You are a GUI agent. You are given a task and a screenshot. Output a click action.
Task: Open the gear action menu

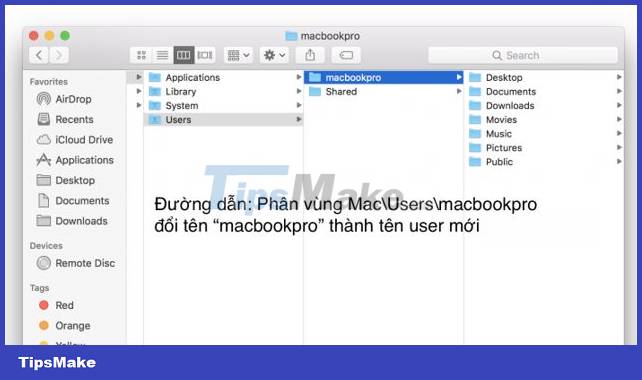pos(274,55)
